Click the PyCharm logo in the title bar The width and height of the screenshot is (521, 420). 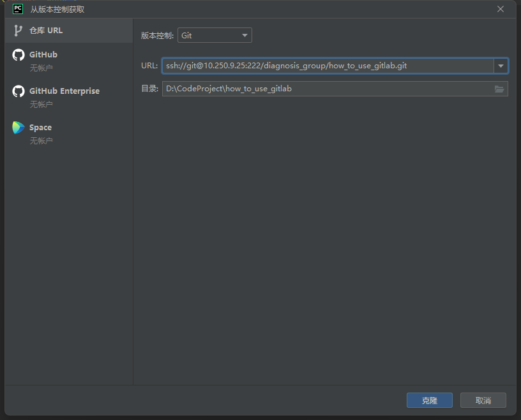(18, 9)
